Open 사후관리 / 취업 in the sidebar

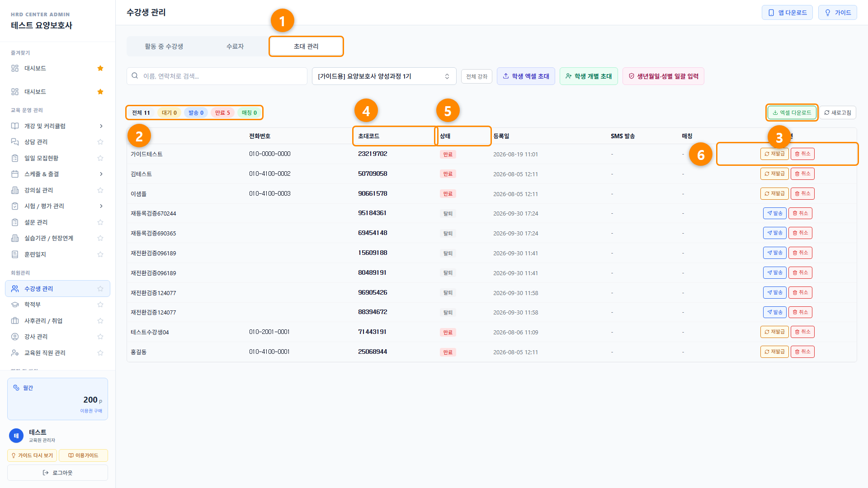57,321
